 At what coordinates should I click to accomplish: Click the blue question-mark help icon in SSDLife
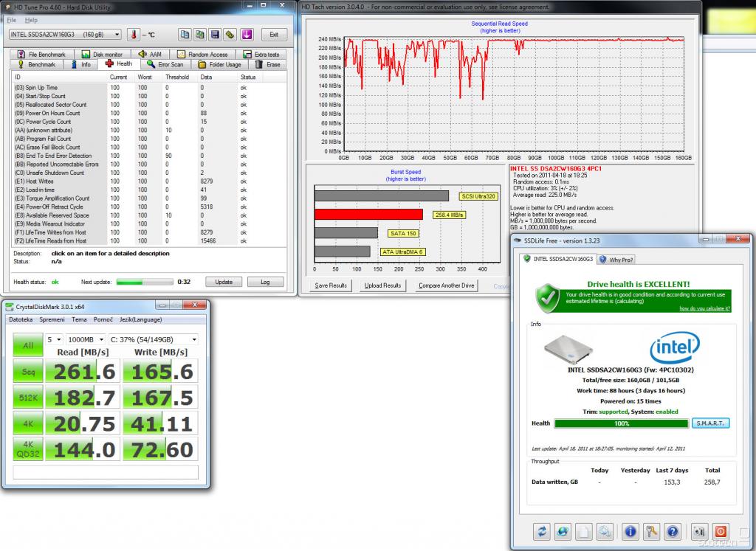673,531
